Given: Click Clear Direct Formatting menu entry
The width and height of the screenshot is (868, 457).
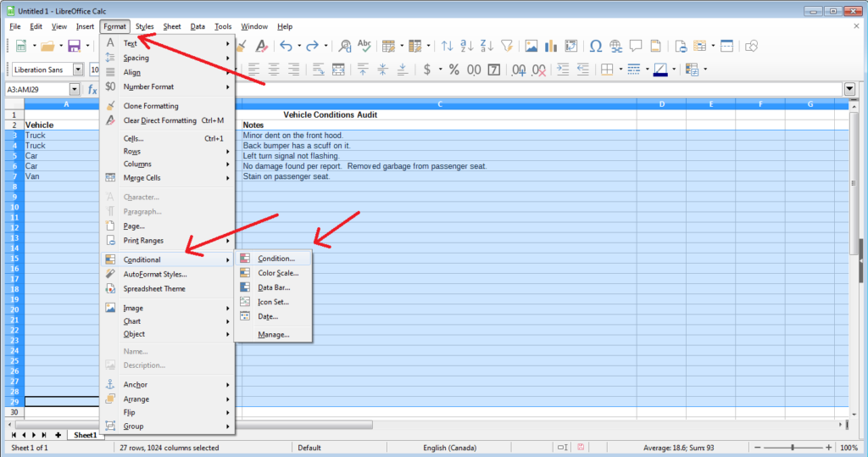Looking at the screenshot, I should [x=159, y=120].
